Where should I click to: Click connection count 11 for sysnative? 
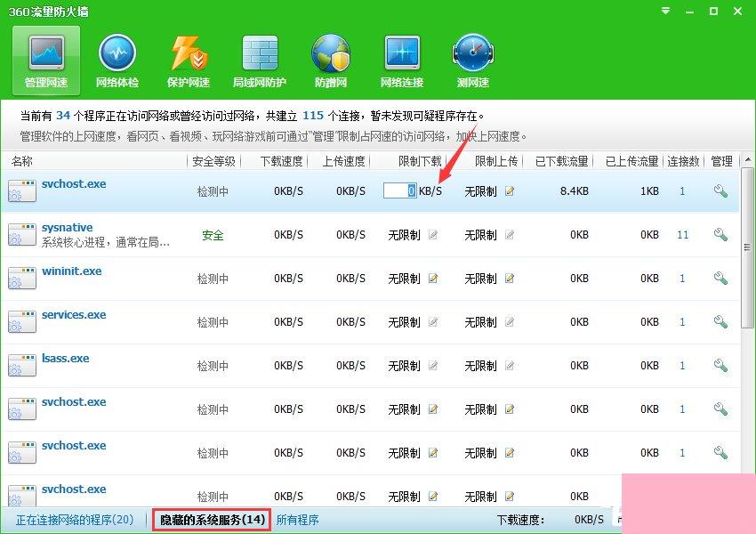[682, 235]
